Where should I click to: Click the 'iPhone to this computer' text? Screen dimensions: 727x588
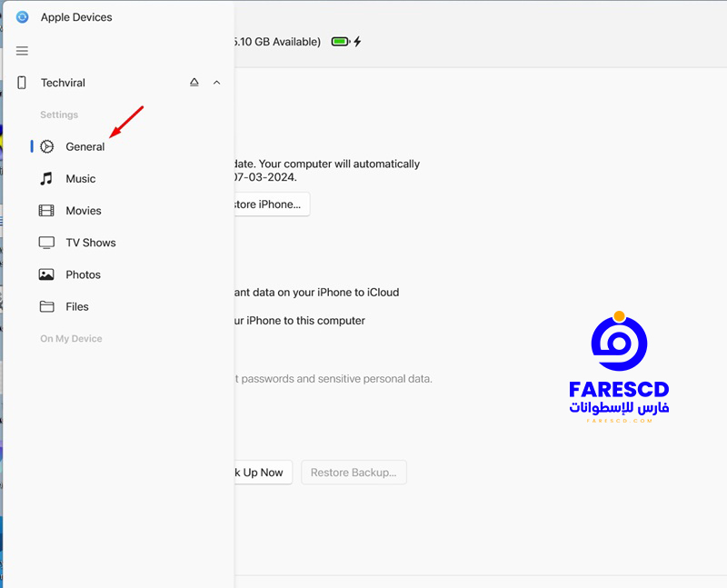[305, 321]
